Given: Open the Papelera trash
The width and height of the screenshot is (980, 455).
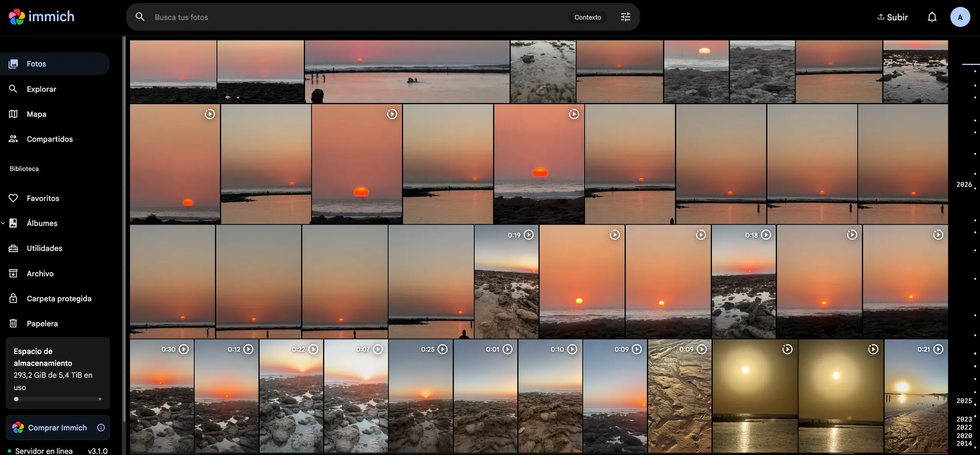Looking at the screenshot, I should (x=55, y=323).
